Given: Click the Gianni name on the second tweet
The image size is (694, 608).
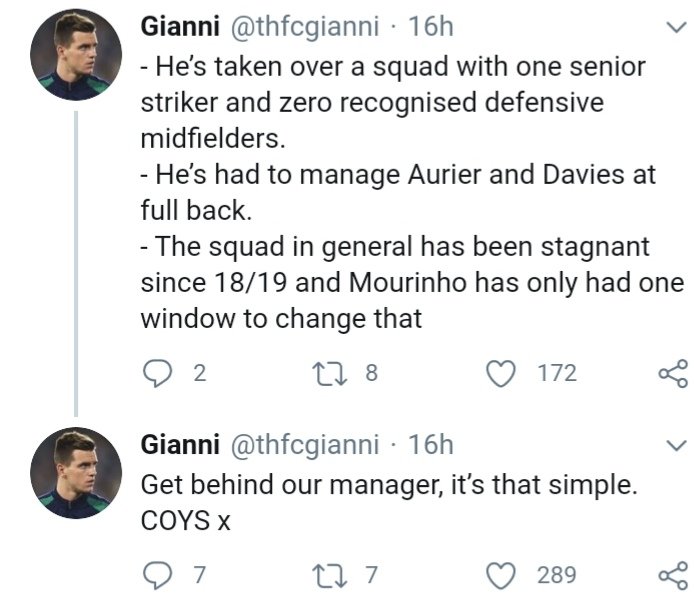Looking at the screenshot, I should click(x=182, y=443).
